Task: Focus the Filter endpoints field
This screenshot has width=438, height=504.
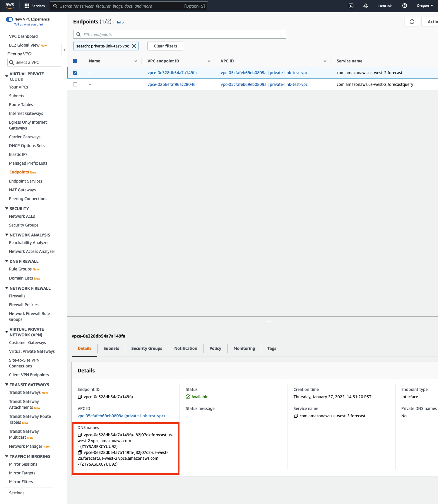Action: point(180,34)
